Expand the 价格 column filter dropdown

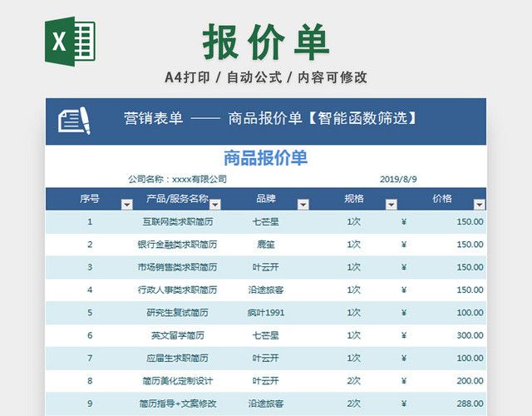[x=479, y=205]
